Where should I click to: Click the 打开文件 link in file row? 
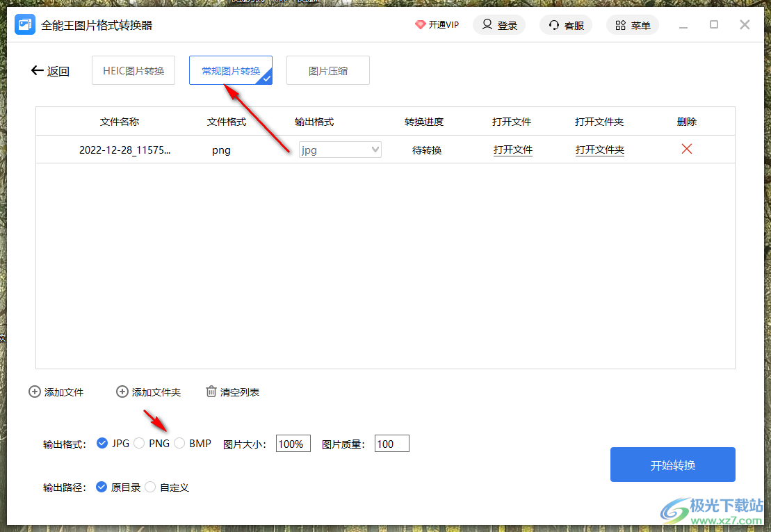tap(513, 150)
